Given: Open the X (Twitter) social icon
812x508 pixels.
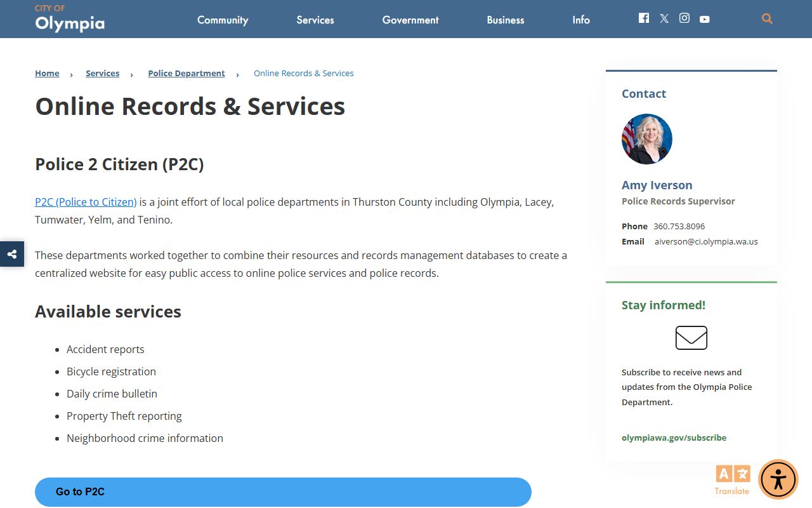Looking at the screenshot, I should tap(664, 18).
